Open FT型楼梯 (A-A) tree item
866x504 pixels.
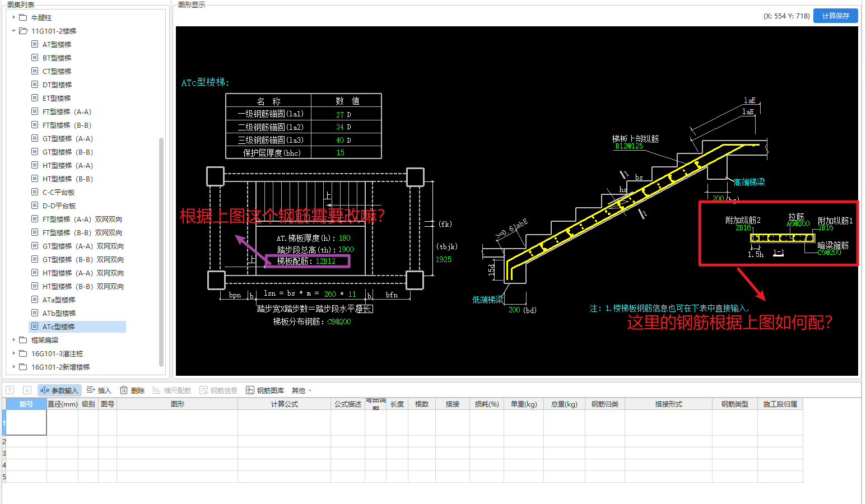67,111
